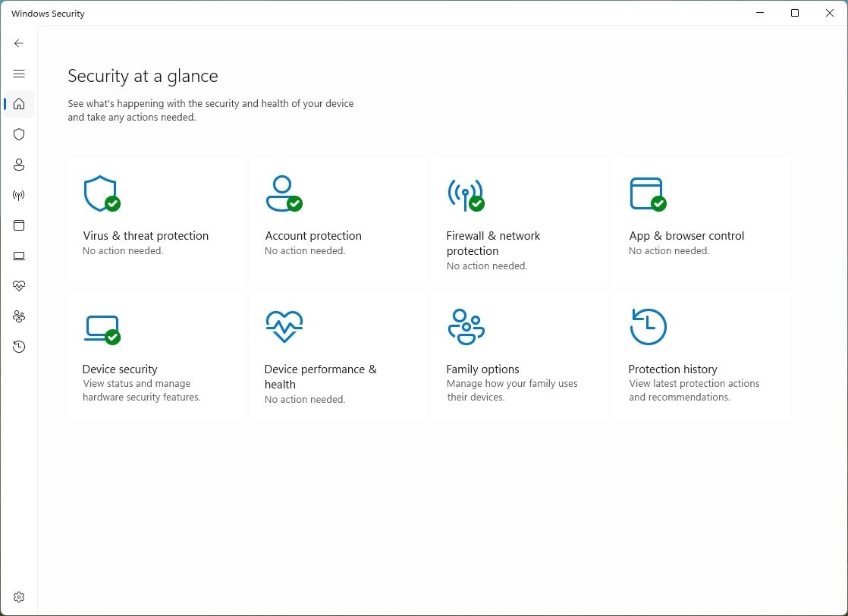Open the App & browser control tile

point(702,220)
